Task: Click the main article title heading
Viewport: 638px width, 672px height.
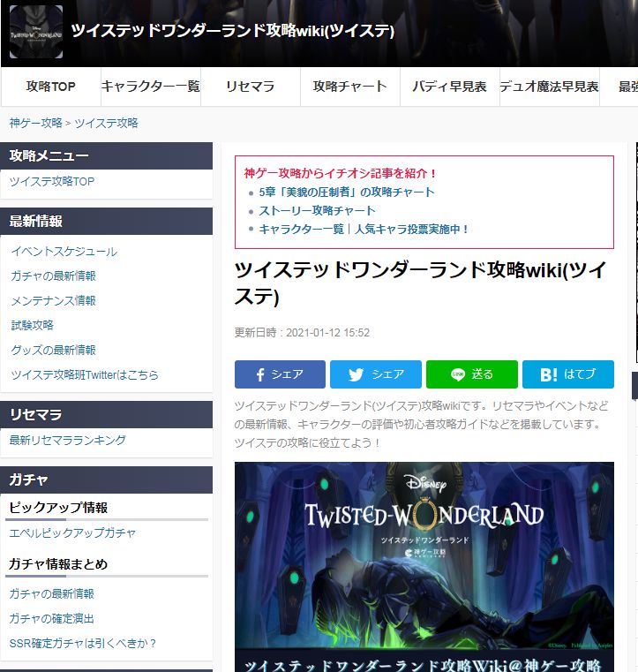Action: 421,283
